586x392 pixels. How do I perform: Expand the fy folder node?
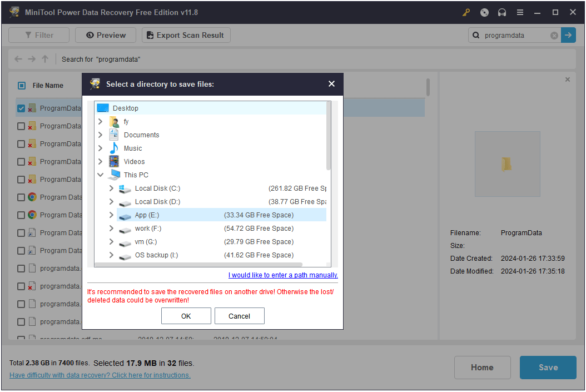point(100,121)
